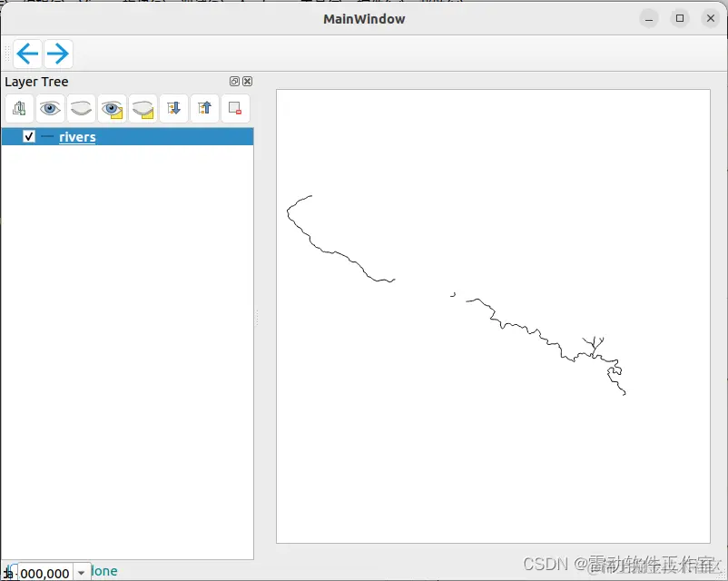Remove the selected layer via the remove icon
The width and height of the screenshot is (728, 581).
235,108
